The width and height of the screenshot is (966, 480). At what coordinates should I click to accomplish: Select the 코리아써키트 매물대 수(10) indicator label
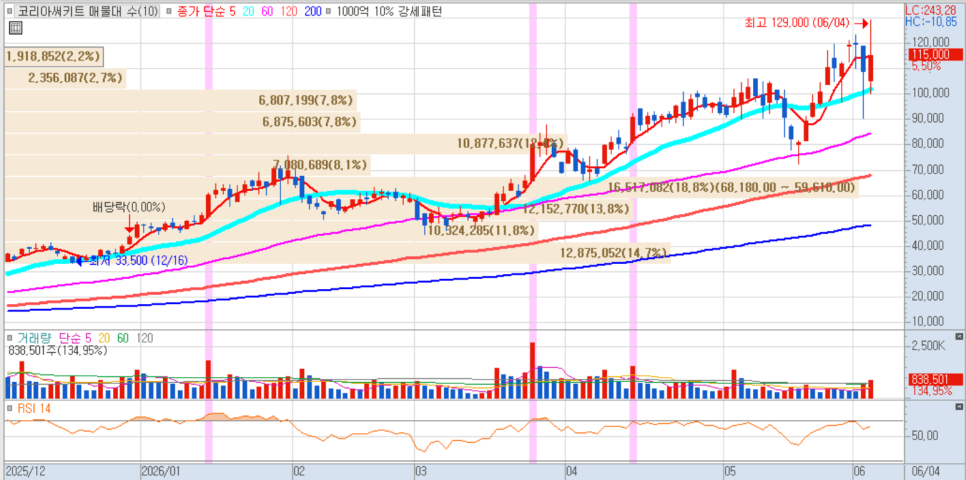click(x=87, y=11)
